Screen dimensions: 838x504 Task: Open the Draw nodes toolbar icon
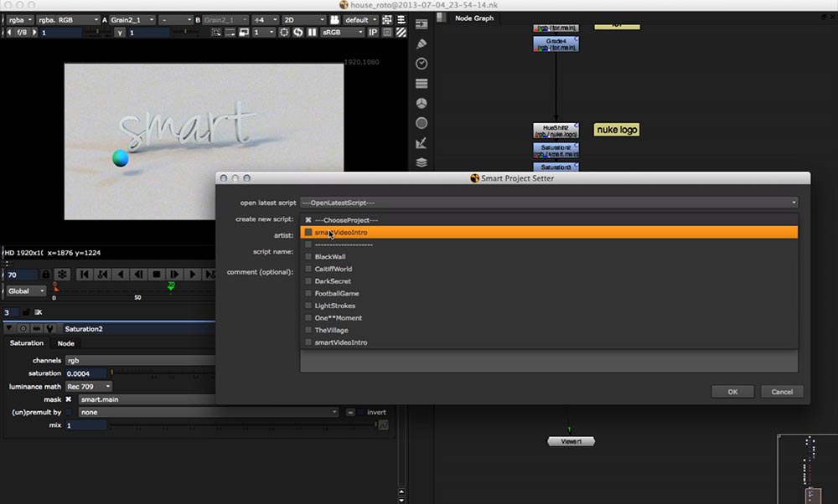click(422, 44)
